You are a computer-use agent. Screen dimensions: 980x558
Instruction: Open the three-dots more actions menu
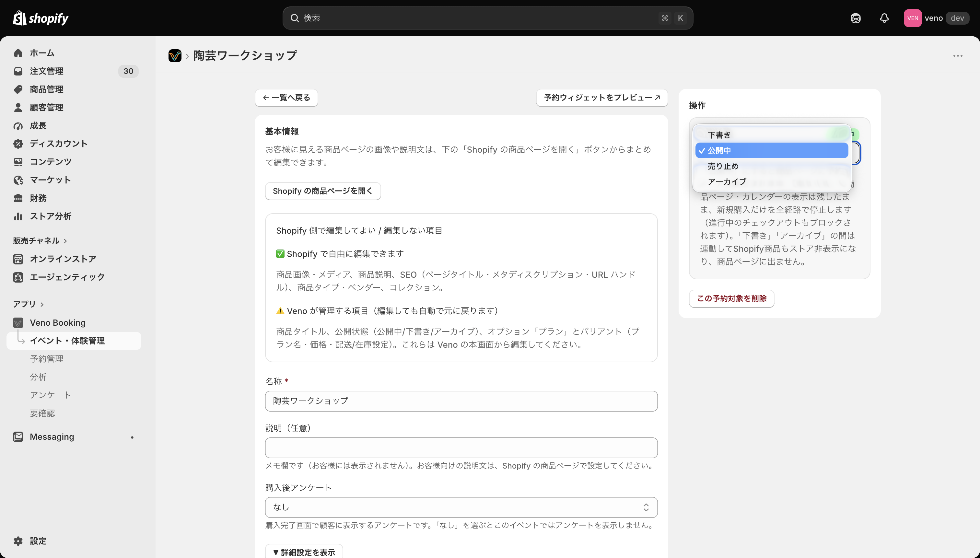tap(958, 55)
